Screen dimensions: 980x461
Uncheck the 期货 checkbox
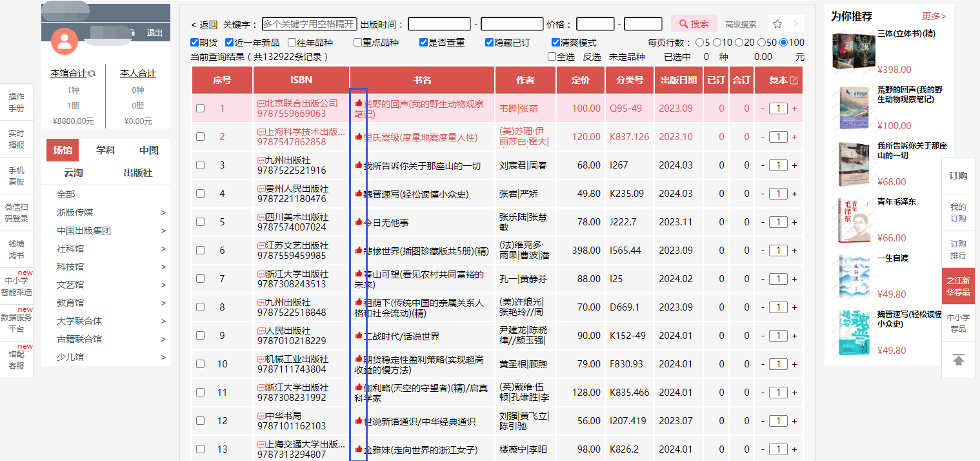(195, 43)
